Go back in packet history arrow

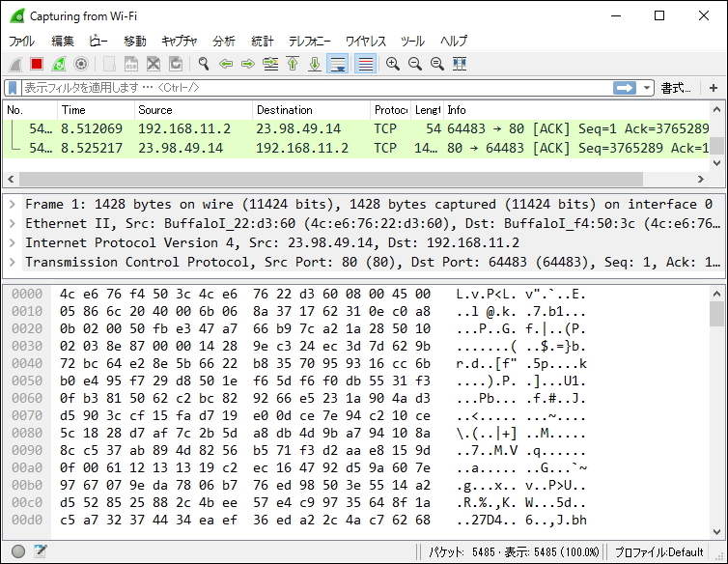pyautogui.click(x=226, y=64)
